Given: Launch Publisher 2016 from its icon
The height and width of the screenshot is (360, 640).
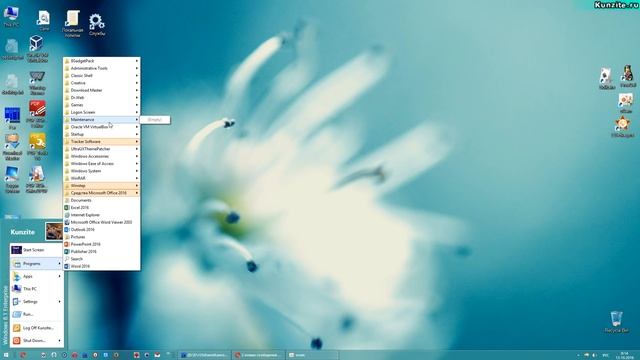Looking at the screenshot, I should click(67, 252).
